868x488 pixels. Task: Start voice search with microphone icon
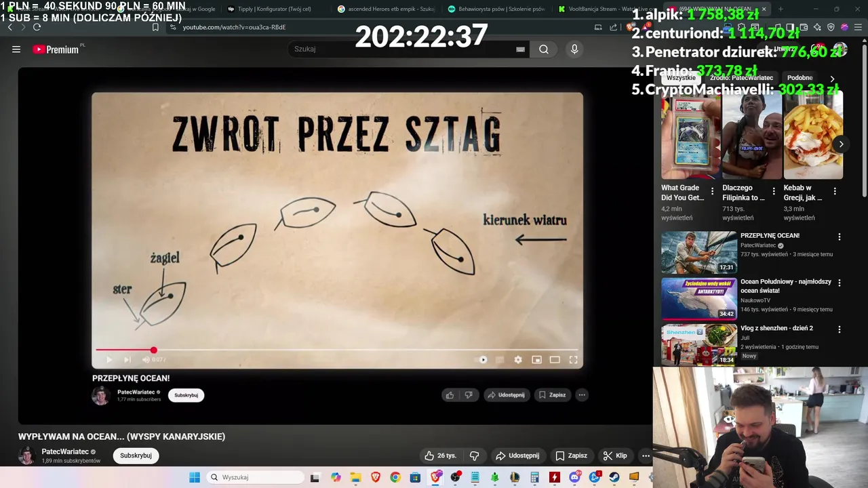coord(574,49)
